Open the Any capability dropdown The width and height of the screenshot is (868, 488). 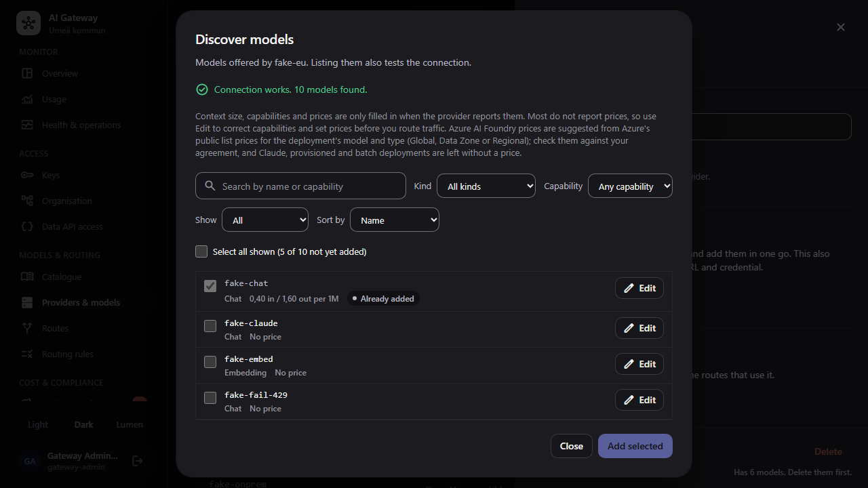630,186
